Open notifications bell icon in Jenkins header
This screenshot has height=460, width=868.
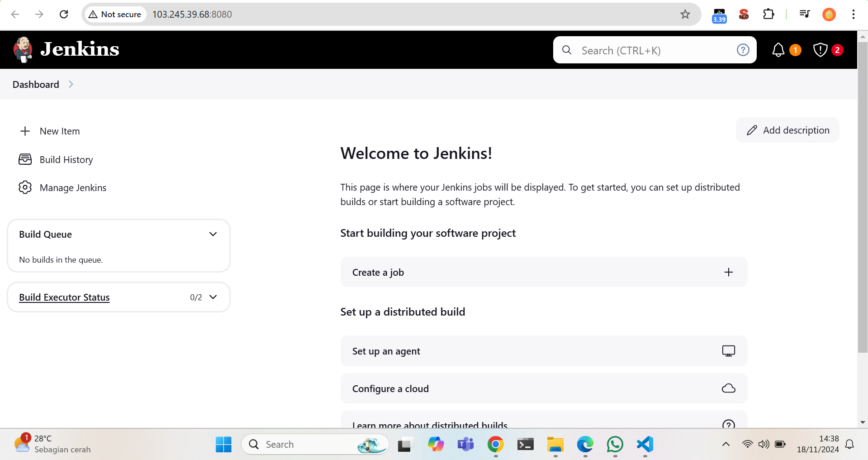coord(778,50)
